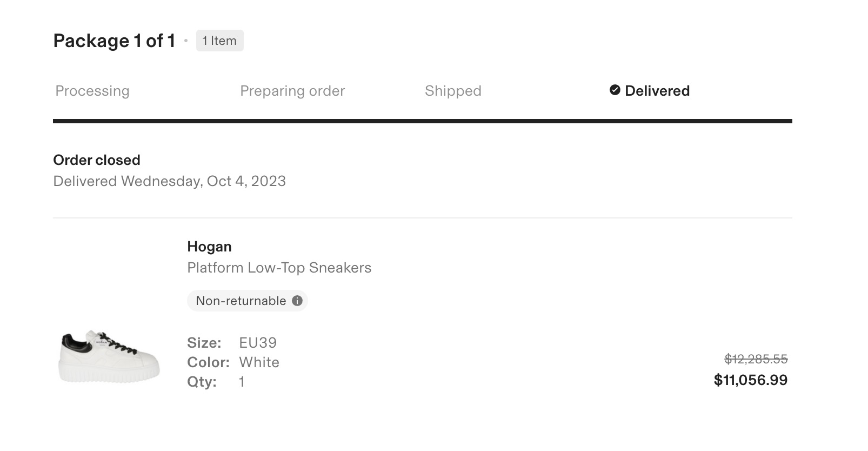868x451 pixels.
Task: Select the Shipped status step
Action: tap(453, 91)
